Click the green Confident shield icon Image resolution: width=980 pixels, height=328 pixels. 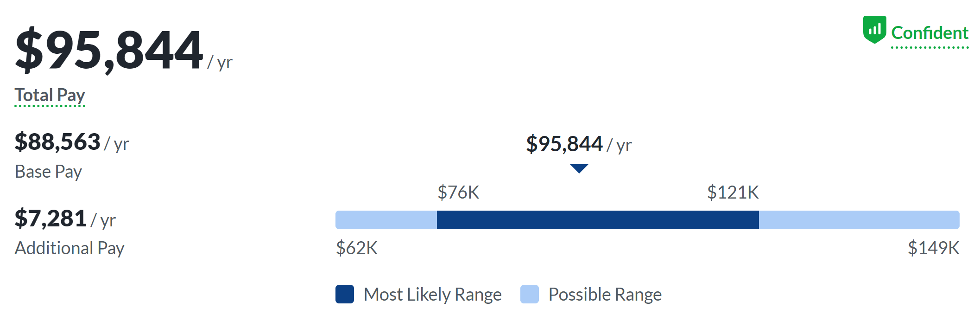[x=874, y=30]
